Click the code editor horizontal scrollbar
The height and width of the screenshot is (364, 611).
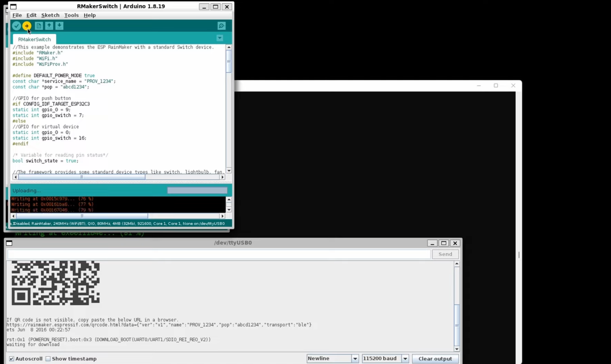(x=119, y=177)
